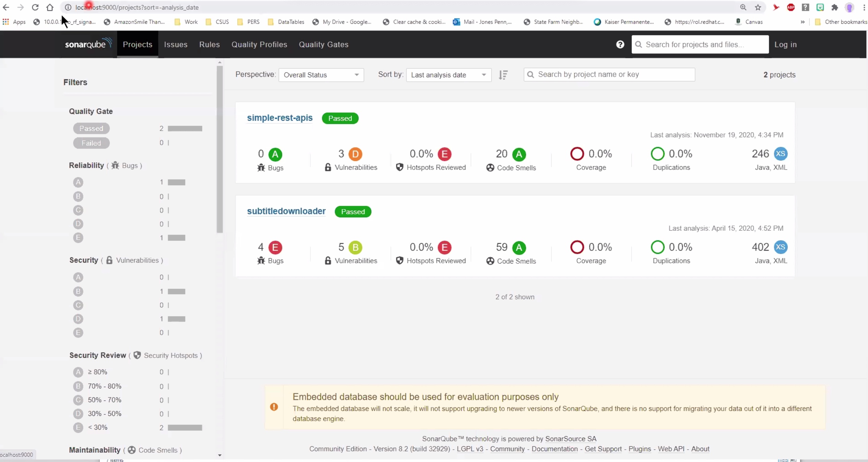Filter Security Review by 50% - 70%
The height and width of the screenshot is (462, 868).
[97, 400]
